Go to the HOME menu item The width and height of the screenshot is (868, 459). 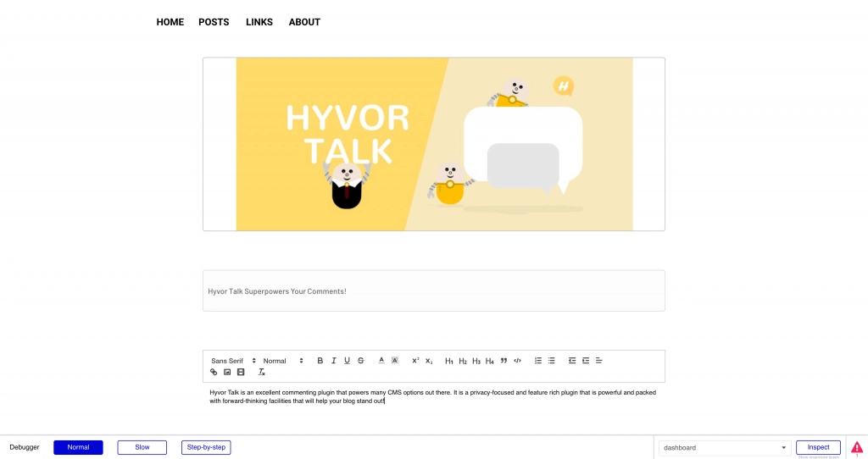(170, 22)
